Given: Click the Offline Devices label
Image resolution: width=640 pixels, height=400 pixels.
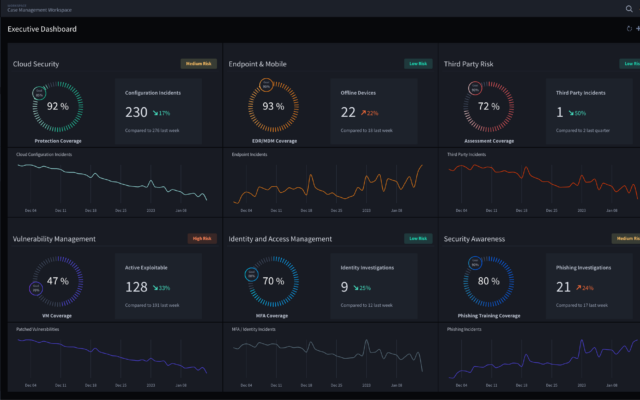Looking at the screenshot, I should (358, 93).
